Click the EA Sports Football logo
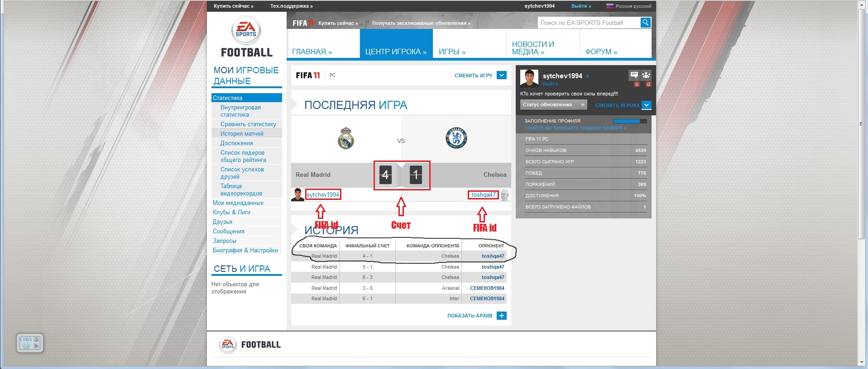 246,37
